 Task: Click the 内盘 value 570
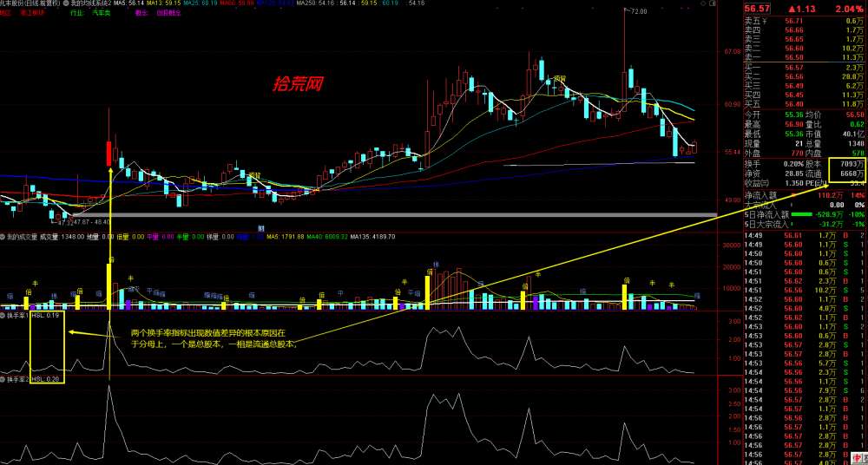858,152
